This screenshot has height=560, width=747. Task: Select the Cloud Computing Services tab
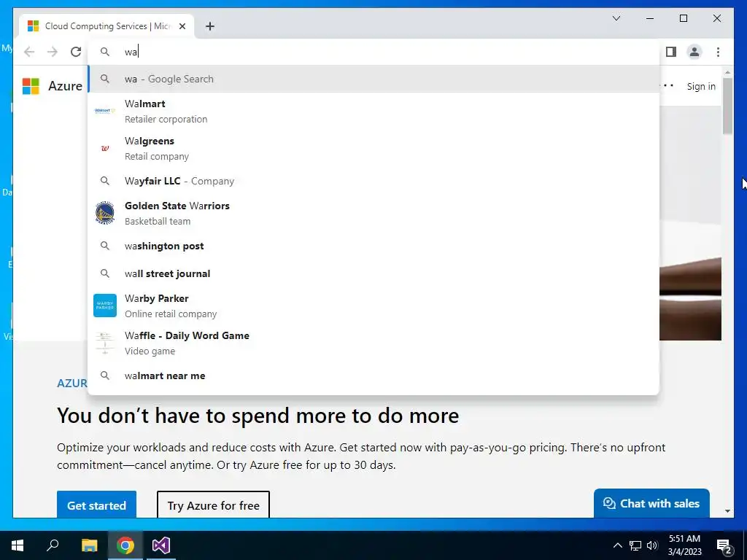coord(107,26)
